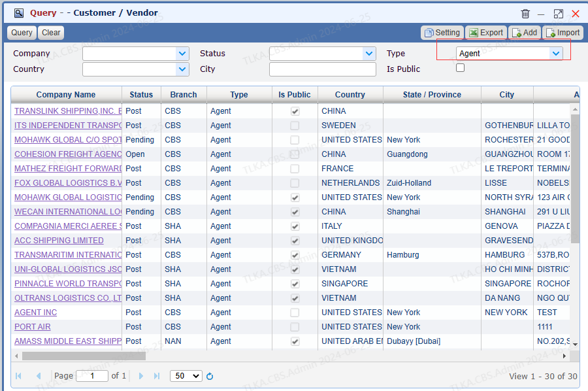Select 'GOTHENBUR' city cell
Viewport: 588px width, 391px height.
tap(508, 126)
